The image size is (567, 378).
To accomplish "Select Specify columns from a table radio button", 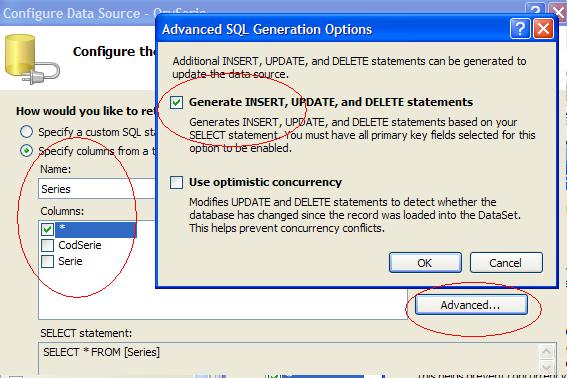I will point(26,150).
